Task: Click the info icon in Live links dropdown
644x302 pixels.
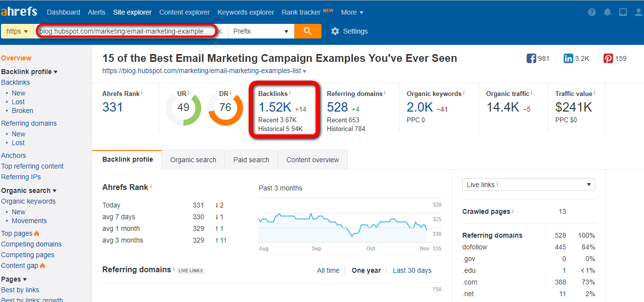Action: coord(497,184)
